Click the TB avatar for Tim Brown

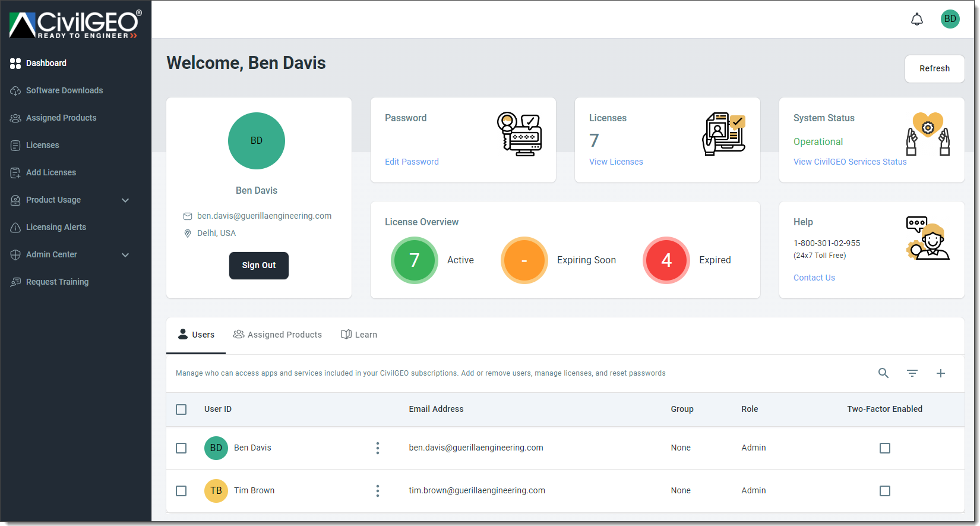point(216,491)
